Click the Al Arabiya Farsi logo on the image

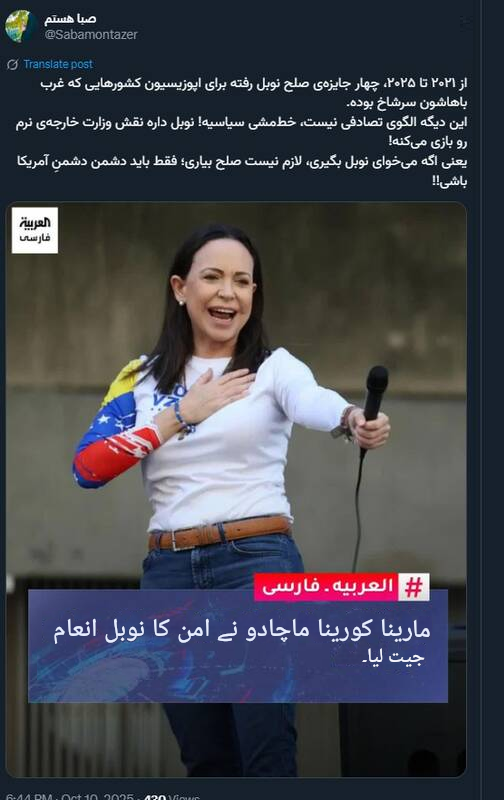tap(35, 230)
